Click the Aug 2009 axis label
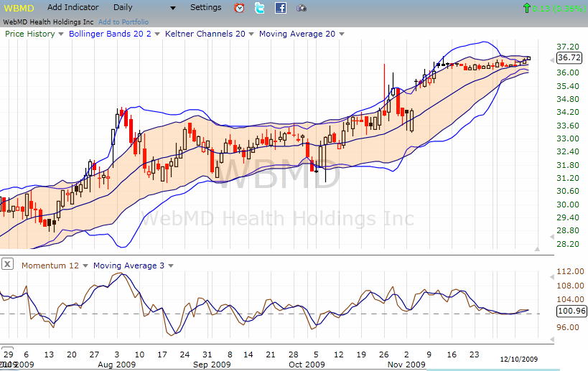 (x=116, y=365)
